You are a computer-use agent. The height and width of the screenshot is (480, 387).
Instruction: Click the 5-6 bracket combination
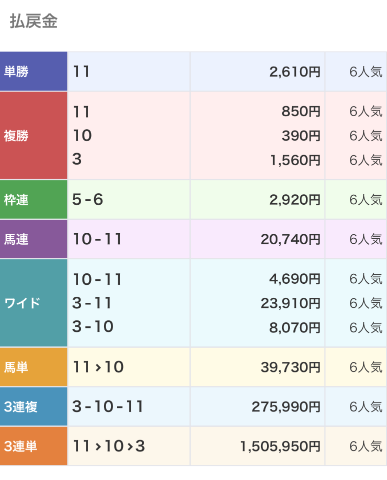point(88,200)
